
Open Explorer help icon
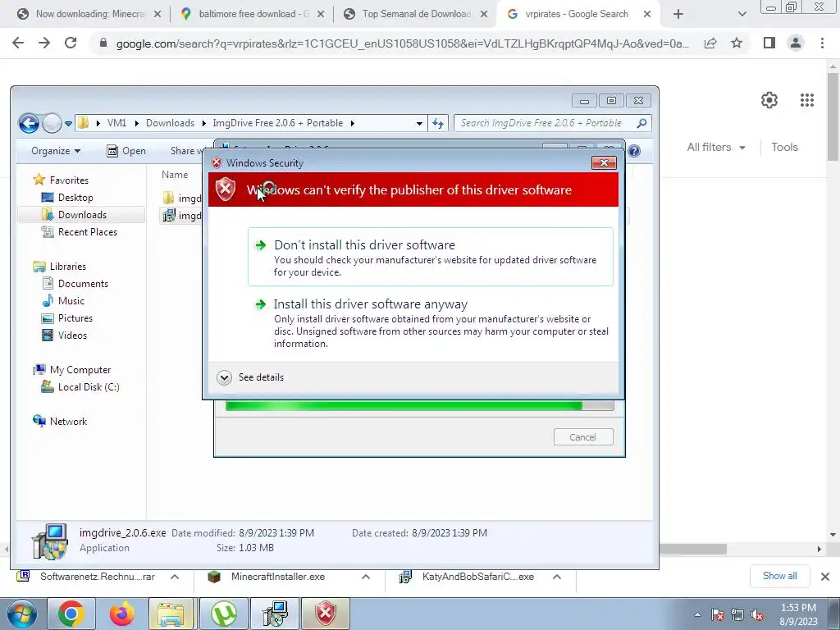(x=634, y=151)
